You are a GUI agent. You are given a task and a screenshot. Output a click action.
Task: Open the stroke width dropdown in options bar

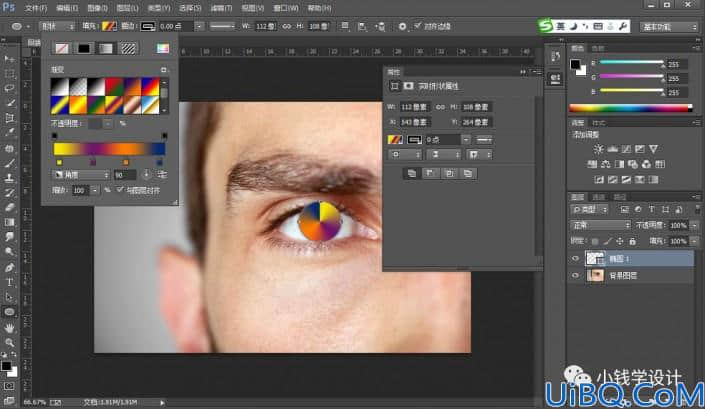click(199, 27)
